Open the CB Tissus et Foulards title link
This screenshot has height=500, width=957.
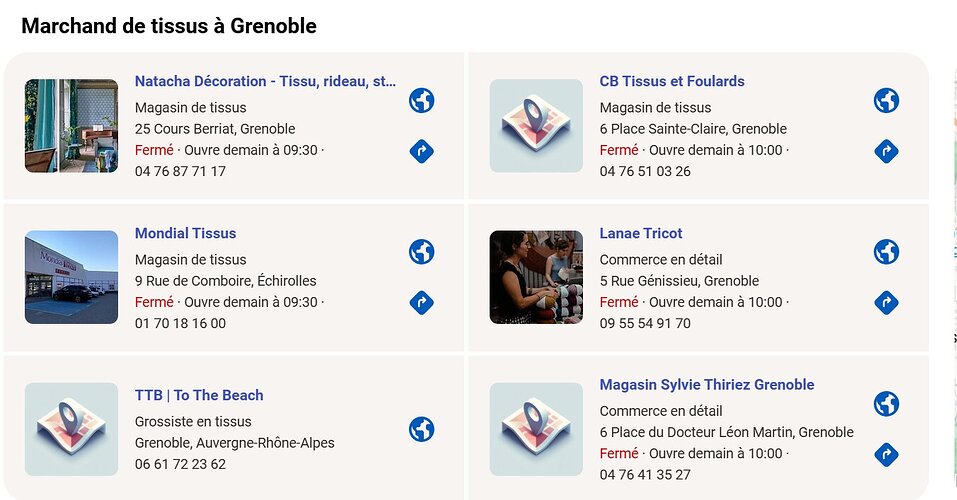click(672, 81)
